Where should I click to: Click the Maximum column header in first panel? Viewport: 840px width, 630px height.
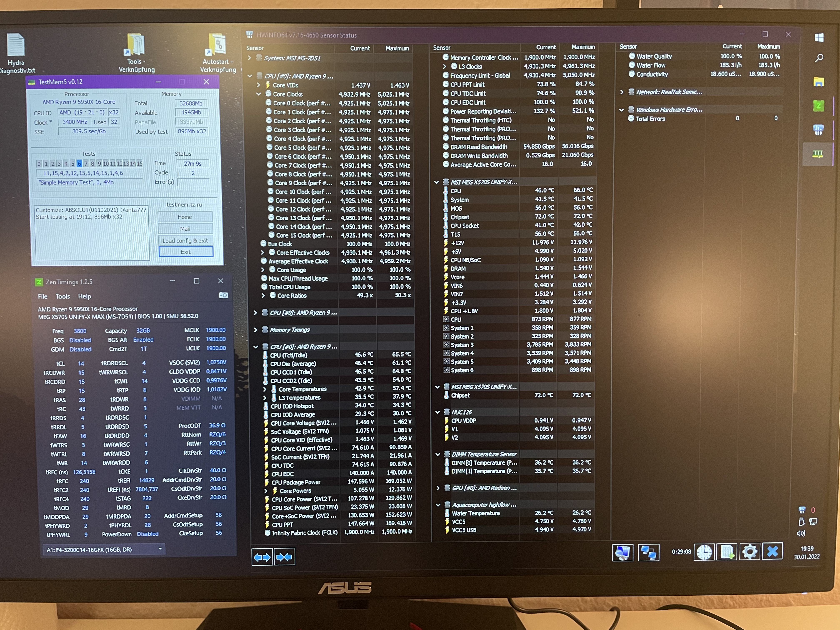pos(397,48)
